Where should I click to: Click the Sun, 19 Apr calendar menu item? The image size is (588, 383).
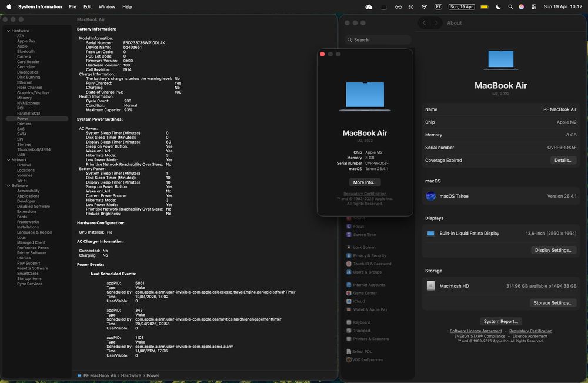pyautogui.click(x=462, y=6)
